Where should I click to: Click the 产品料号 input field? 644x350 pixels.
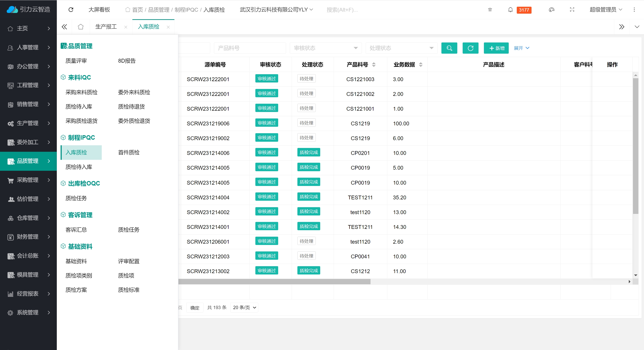click(250, 48)
